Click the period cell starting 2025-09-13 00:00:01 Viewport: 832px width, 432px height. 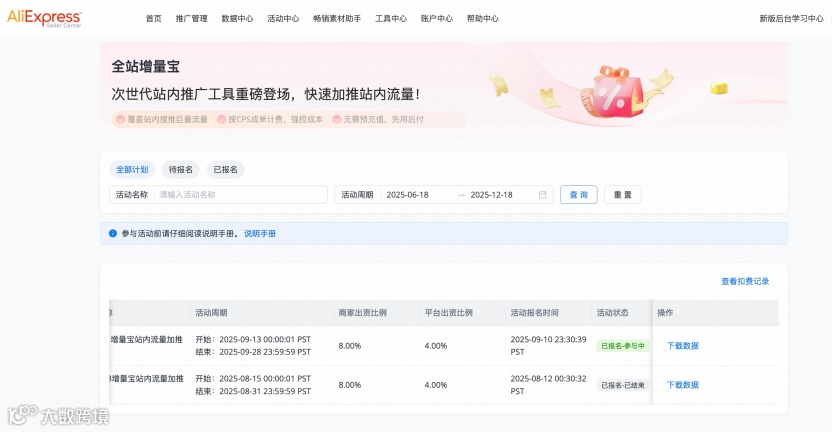(253, 345)
